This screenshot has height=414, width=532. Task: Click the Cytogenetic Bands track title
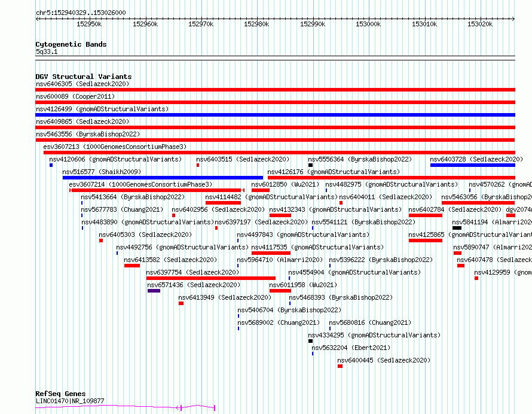pos(71,44)
